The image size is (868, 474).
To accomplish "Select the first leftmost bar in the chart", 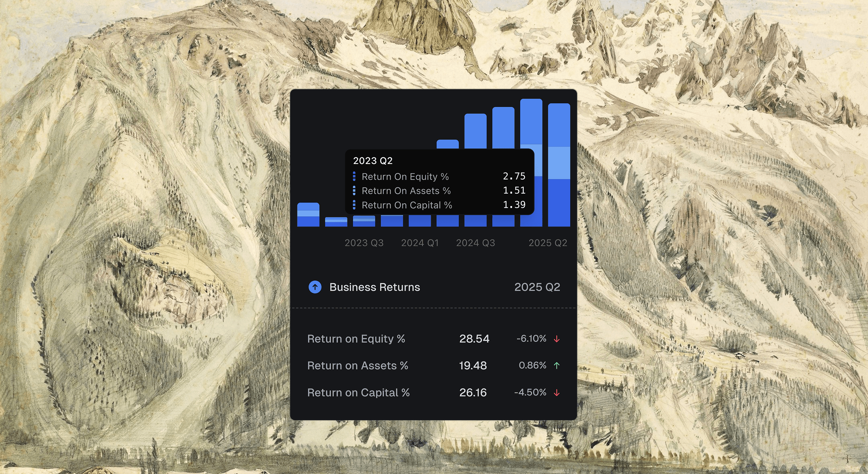I will coord(308,215).
